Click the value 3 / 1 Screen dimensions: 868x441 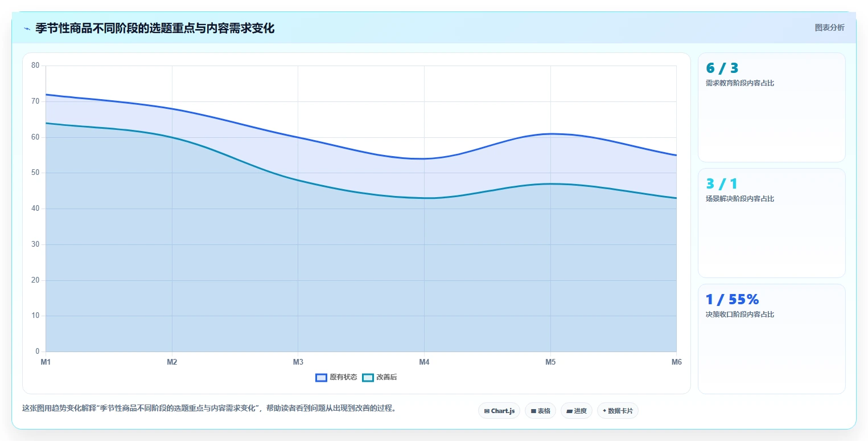[721, 184]
